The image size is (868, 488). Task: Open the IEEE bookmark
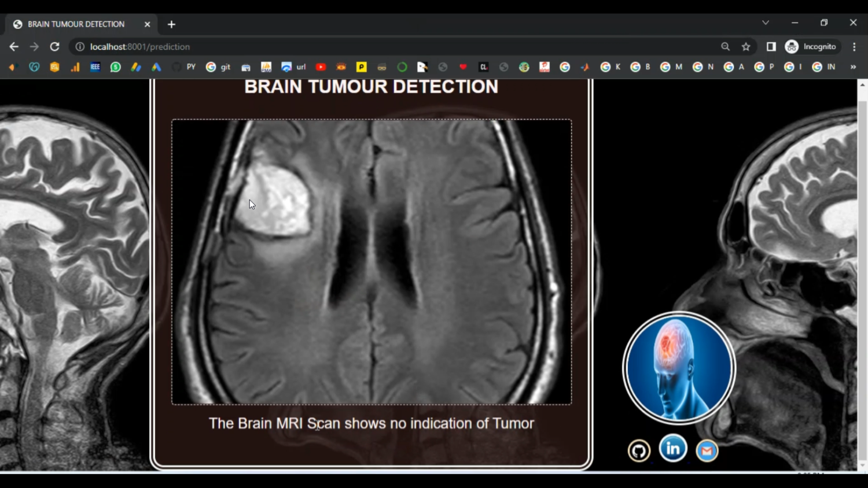click(95, 67)
